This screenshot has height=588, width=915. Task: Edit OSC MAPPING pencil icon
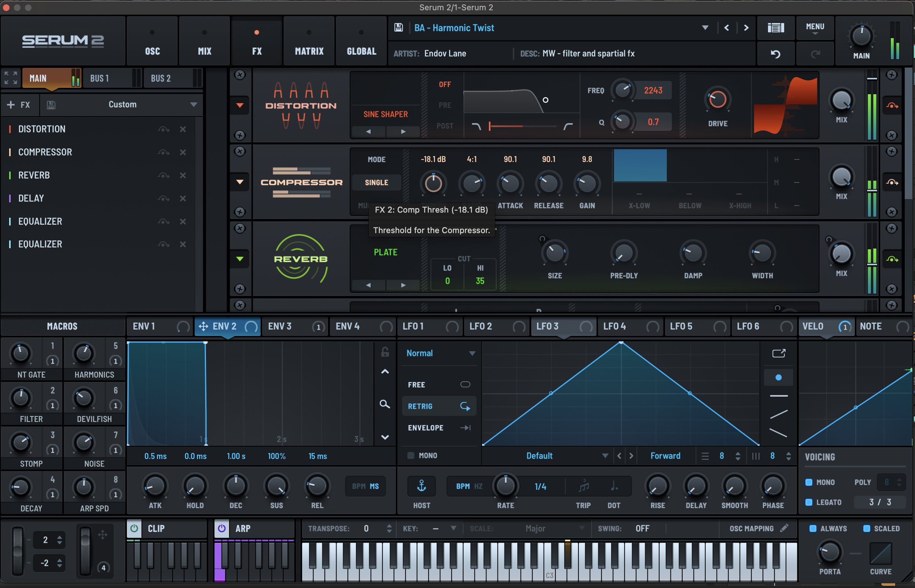point(784,528)
